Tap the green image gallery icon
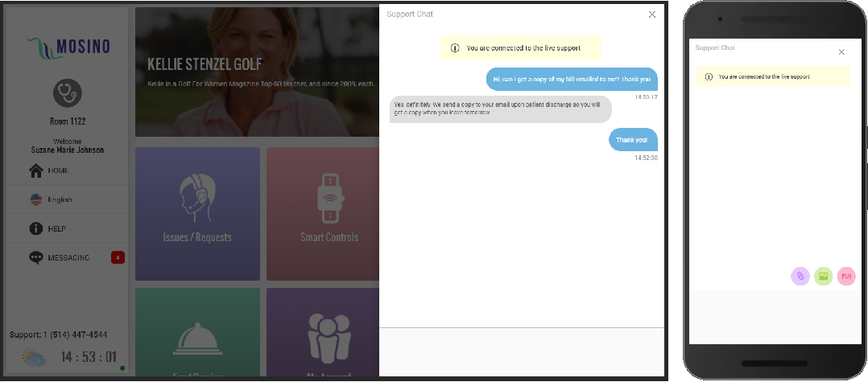Image resolution: width=868 pixels, height=382 pixels. point(823,276)
